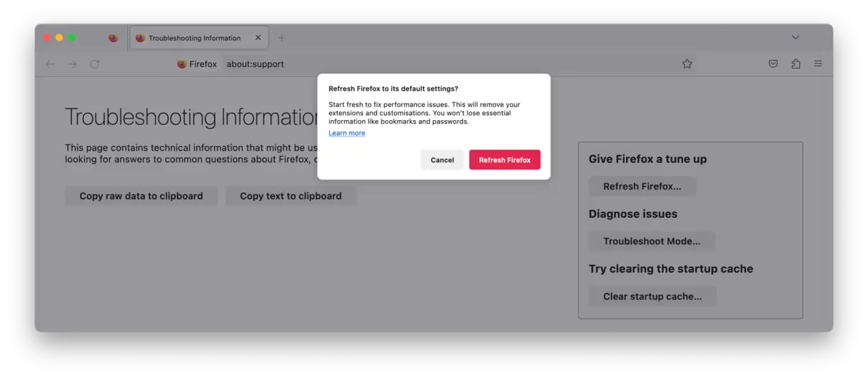
Task: Maximize the window with green button
Action: pyautogui.click(x=71, y=37)
